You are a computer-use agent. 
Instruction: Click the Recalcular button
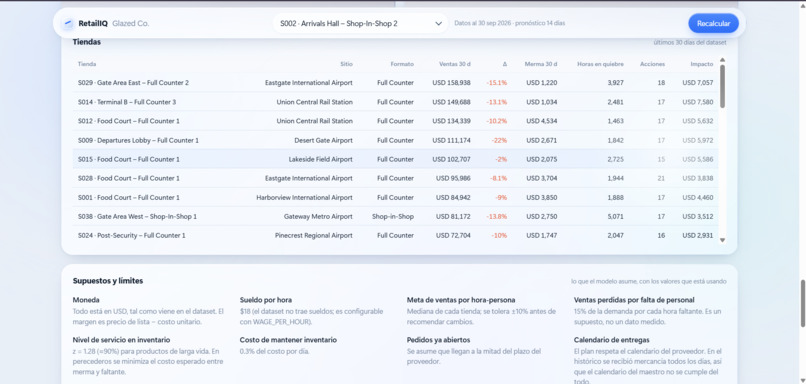click(713, 24)
